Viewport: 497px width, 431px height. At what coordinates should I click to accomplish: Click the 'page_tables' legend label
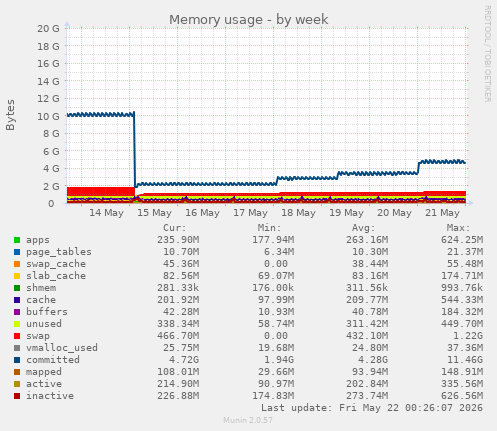(59, 252)
